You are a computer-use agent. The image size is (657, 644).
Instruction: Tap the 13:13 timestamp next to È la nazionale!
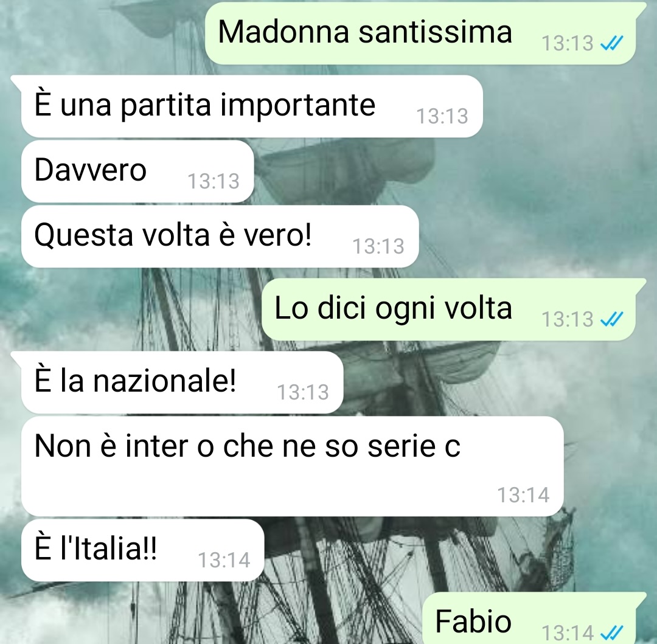(303, 392)
